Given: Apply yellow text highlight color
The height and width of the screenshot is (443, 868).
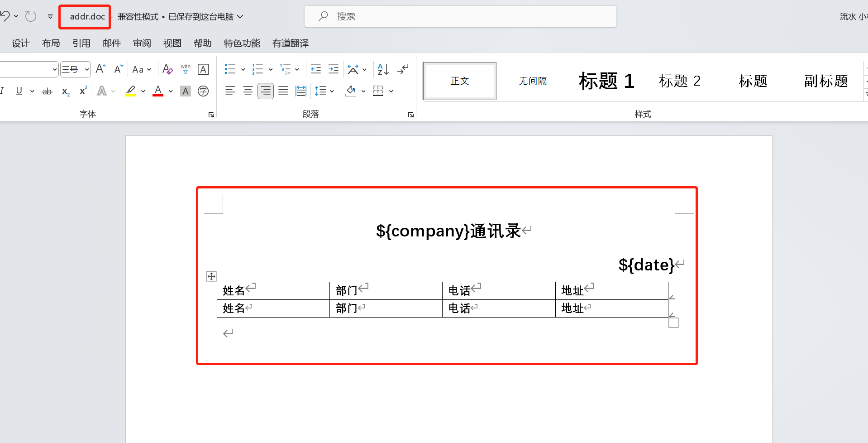Looking at the screenshot, I should pyautogui.click(x=130, y=91).
